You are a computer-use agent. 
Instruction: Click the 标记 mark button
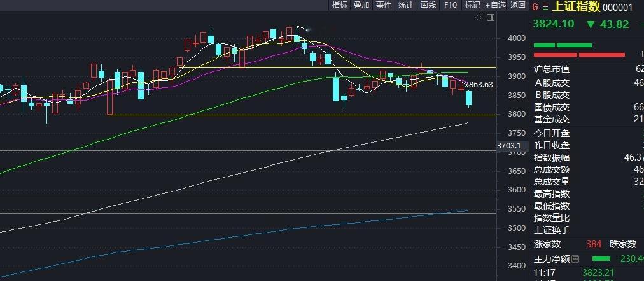coord(472,5)
